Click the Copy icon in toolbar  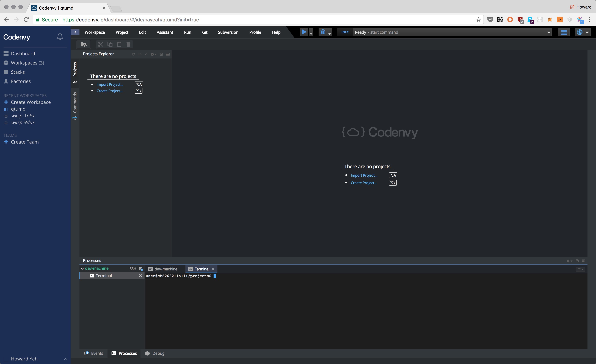pyautogui.click(x=110, y=44)
